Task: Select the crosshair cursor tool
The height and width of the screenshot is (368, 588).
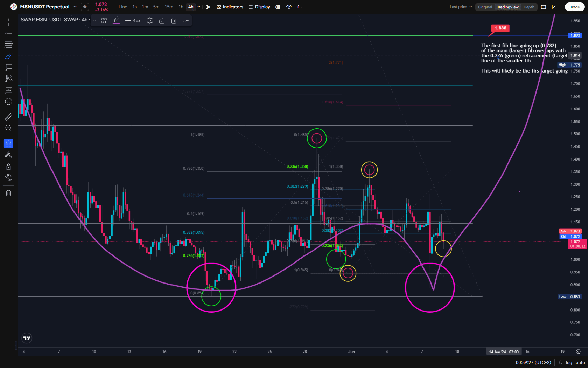Action: (x=9, y=22)
